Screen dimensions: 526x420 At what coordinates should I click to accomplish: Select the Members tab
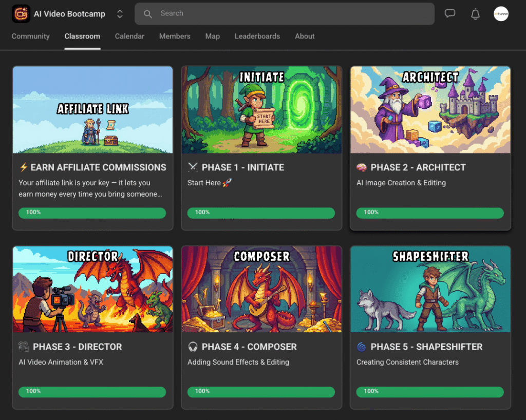(x=175, y=36)
